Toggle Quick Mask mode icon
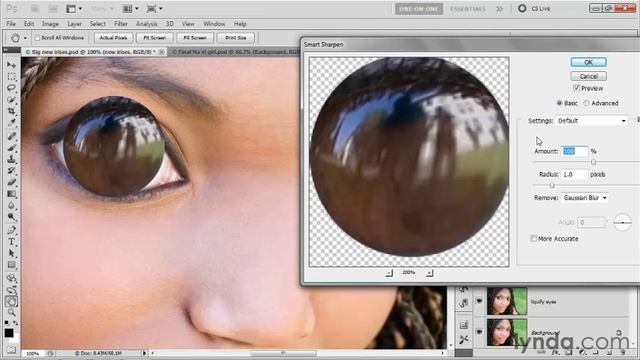 tap(11, 350)
